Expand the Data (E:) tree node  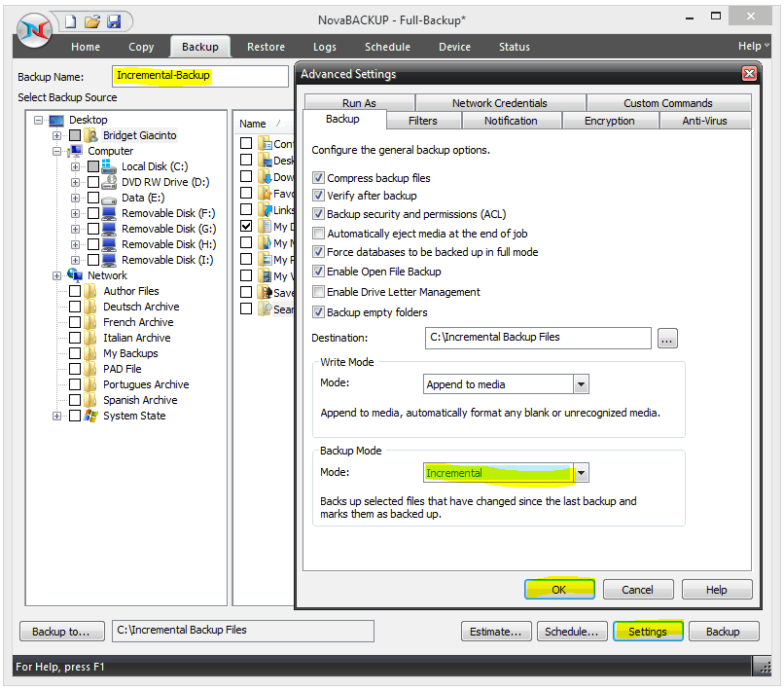coord(76,198)
